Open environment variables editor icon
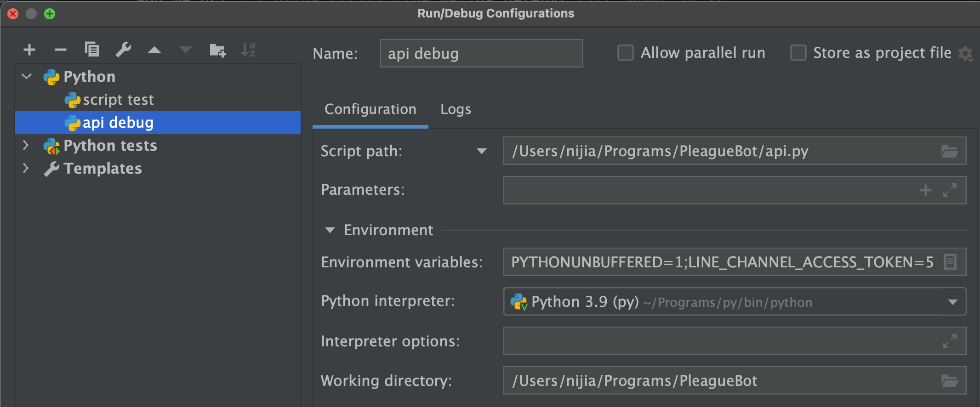The height and width of the screenshot is (407, 980). pyautogui.click(x=950, y=262)
